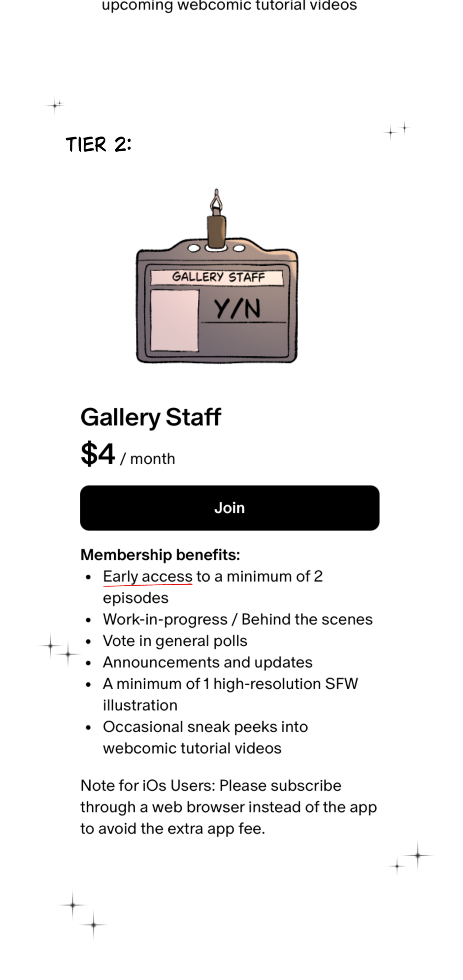
Task: Click the upcoming webcomic tutorial videos text
Action: pyautogui.click(x=229, y=6)
